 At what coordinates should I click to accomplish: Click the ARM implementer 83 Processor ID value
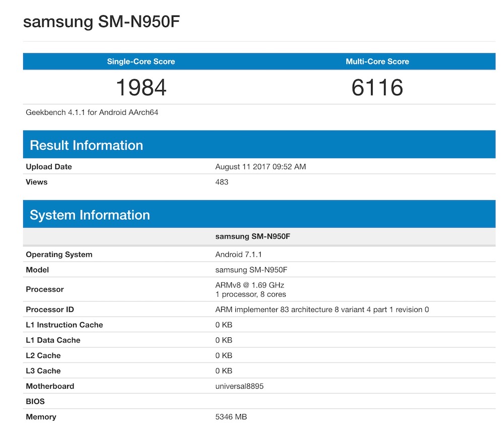pos(322,309)
